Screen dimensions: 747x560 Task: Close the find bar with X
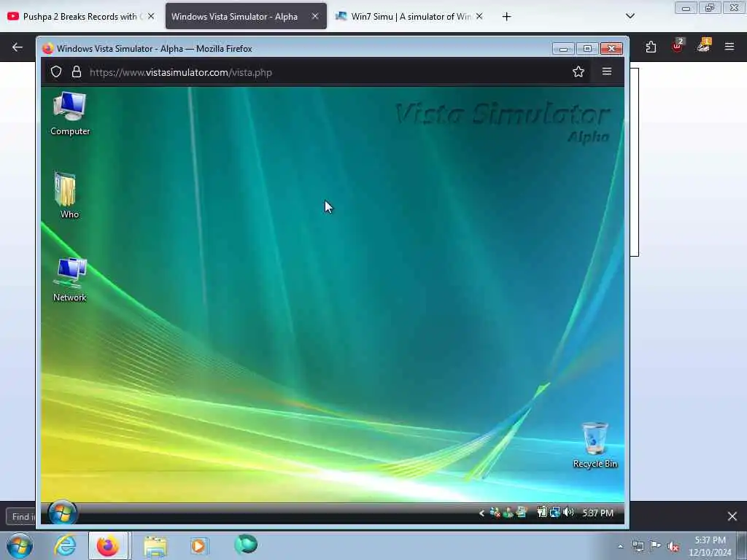pos(732,516)
